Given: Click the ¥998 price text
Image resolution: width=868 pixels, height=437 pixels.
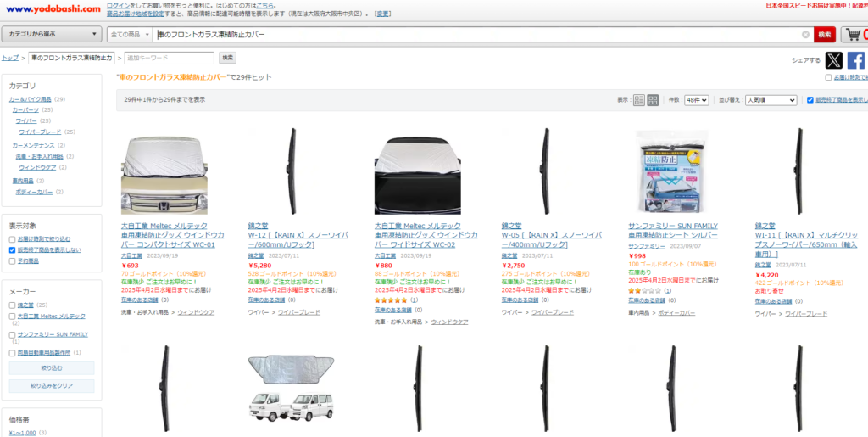Looking at the screenshot, I should (x=637, y=256).
